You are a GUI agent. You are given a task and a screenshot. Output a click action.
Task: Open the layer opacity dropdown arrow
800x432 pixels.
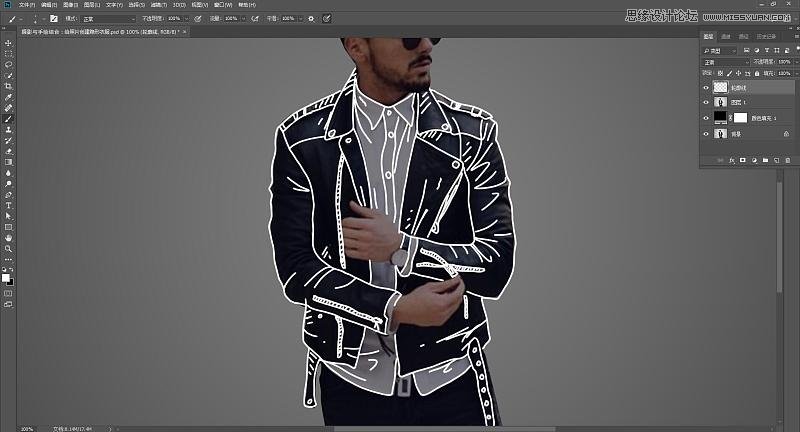[x=796, y=62]
